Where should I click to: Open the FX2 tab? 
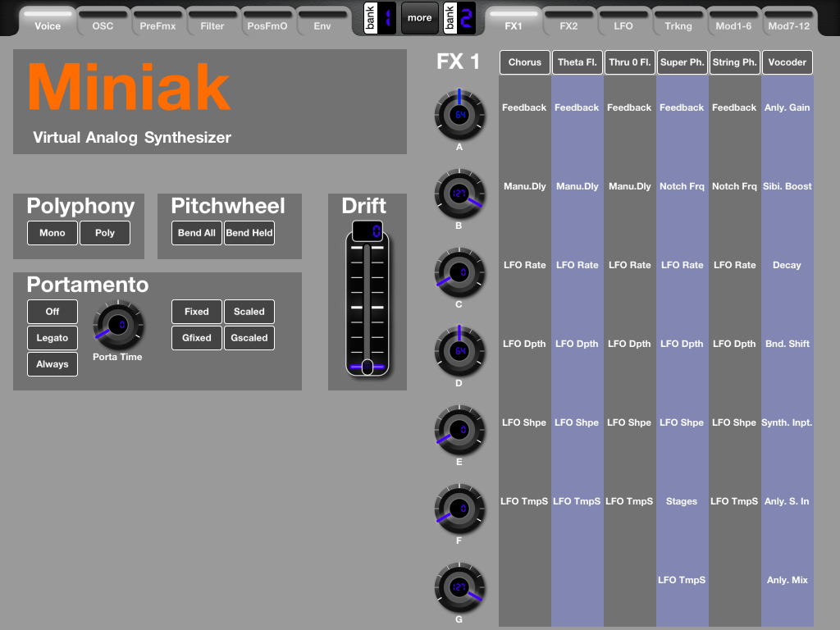pyautogui.click(x=568, y=21)
